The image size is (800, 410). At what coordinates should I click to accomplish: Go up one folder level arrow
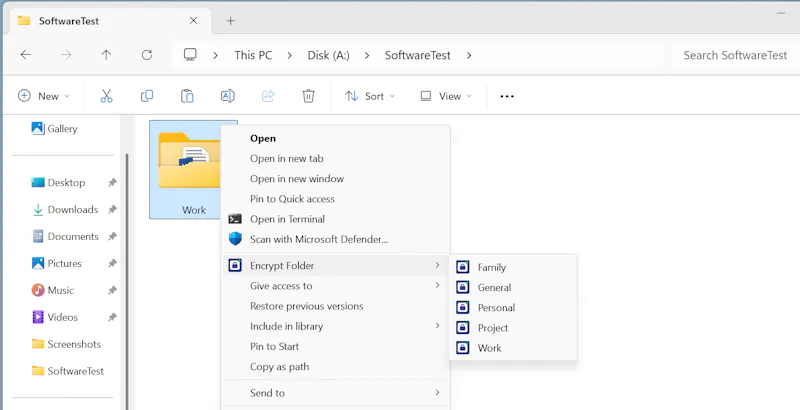(106, 55)
